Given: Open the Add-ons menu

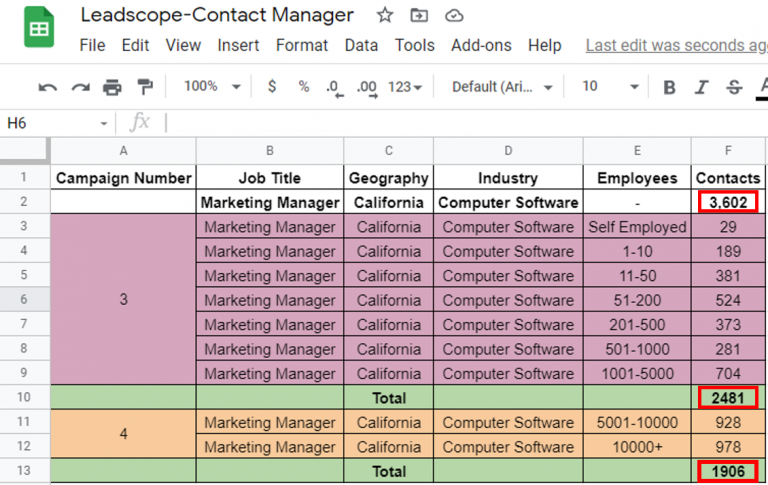Looking at the screenshot, I should click(x=481, y=46).
